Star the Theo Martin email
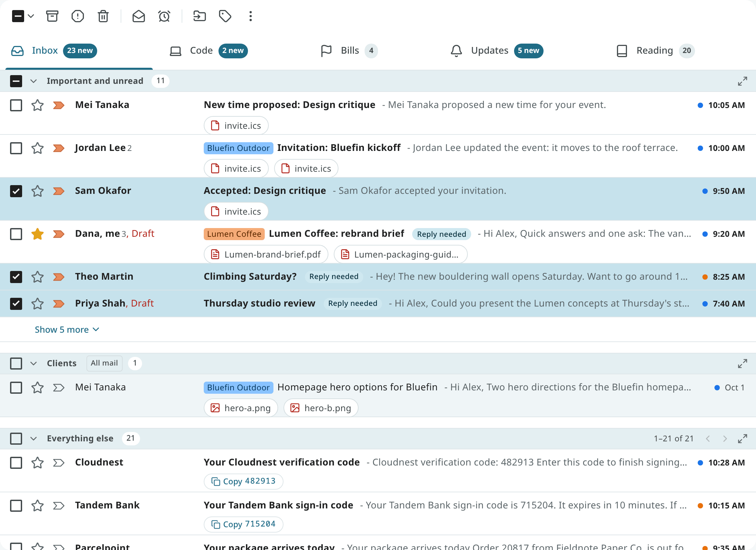This screenshot has width=756, height=550. click(38, 277)
